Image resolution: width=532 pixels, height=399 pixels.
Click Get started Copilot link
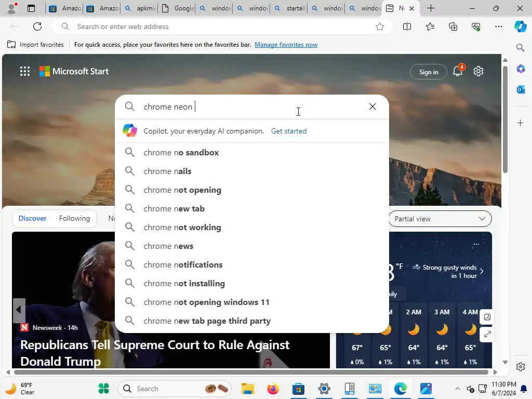pos(289,131)
